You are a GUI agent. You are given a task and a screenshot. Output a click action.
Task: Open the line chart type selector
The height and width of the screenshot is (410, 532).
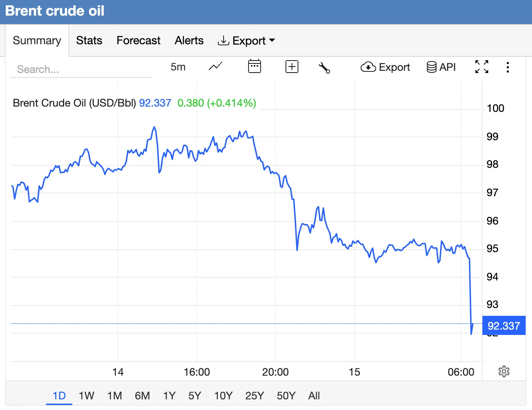click(x=215, y=67)
